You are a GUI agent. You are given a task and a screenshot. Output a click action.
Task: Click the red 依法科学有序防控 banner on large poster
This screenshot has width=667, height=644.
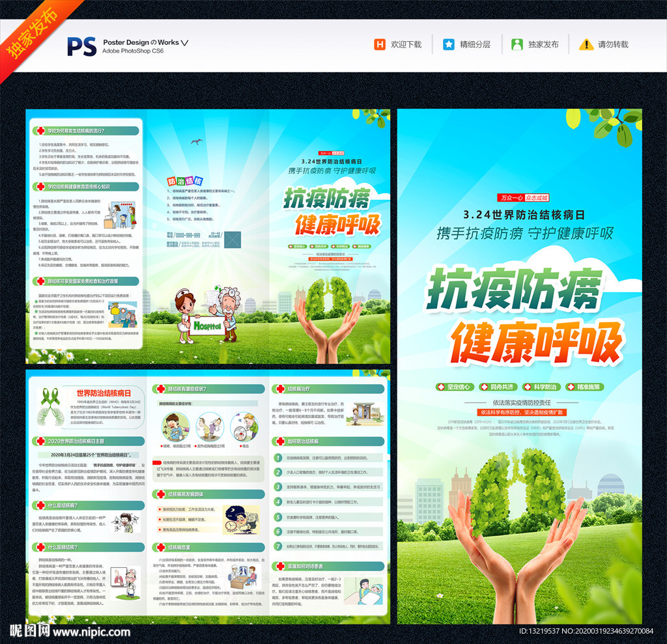pos(522,412)
